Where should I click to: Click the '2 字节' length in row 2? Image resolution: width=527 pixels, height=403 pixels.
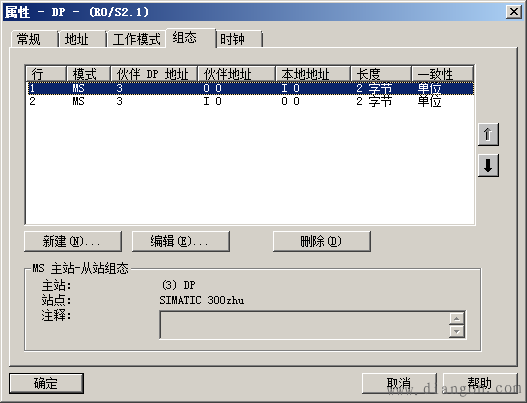[x=374, y=101]
